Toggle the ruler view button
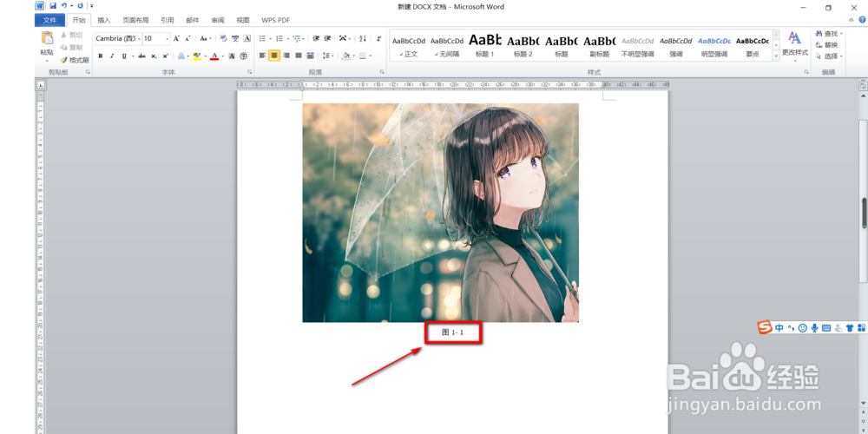The width and height of the screenshot is (868, 434). (x=863, y=86)
